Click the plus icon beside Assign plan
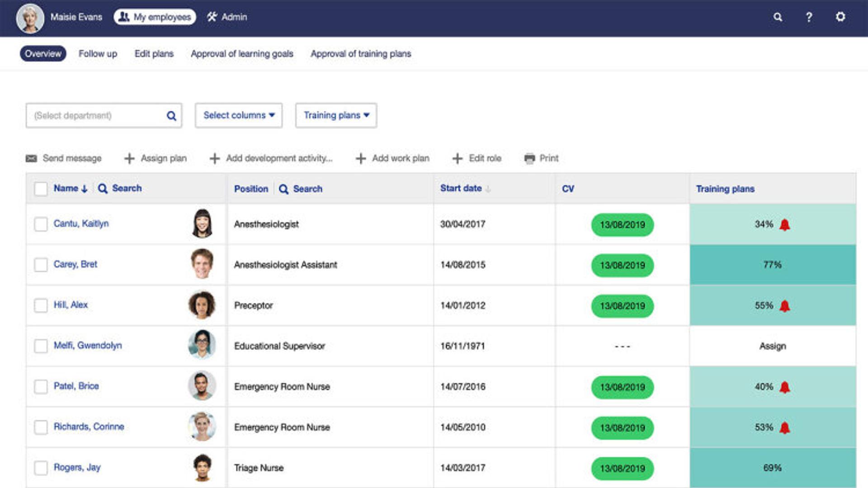 click(x=129, y=159)
